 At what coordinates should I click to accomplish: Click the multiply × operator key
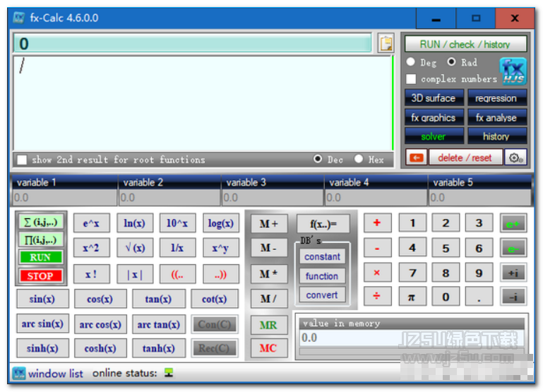point(377,273)
